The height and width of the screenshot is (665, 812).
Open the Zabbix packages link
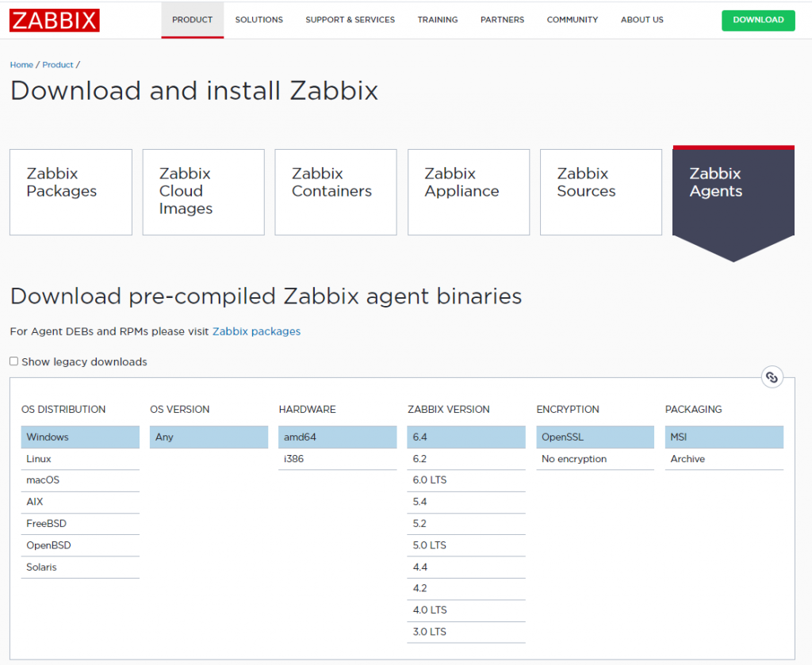(x=256, y=331)
